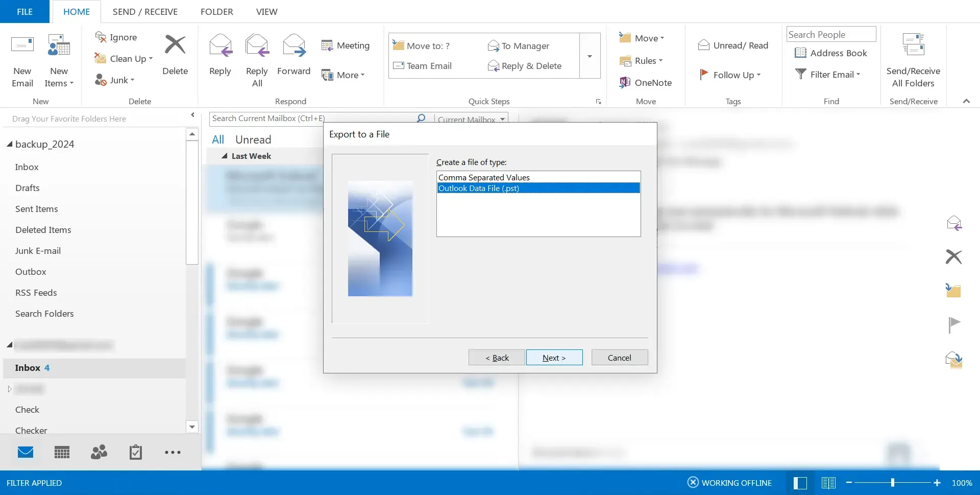This screenshot has width=980, height=495.
Task: Click Reply All in the ribbon
Action: pos(257,61)
